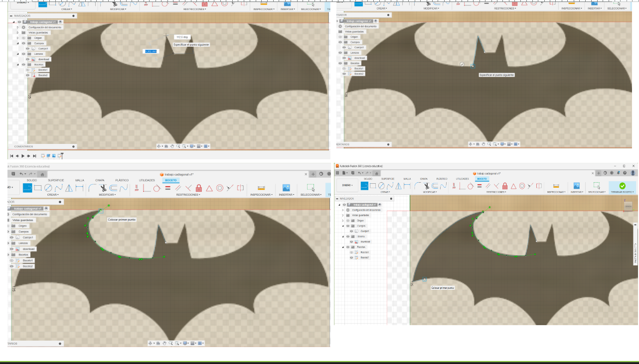Click the 6.202 mm length field
The image size is (639, 364).
coord(151,51)
